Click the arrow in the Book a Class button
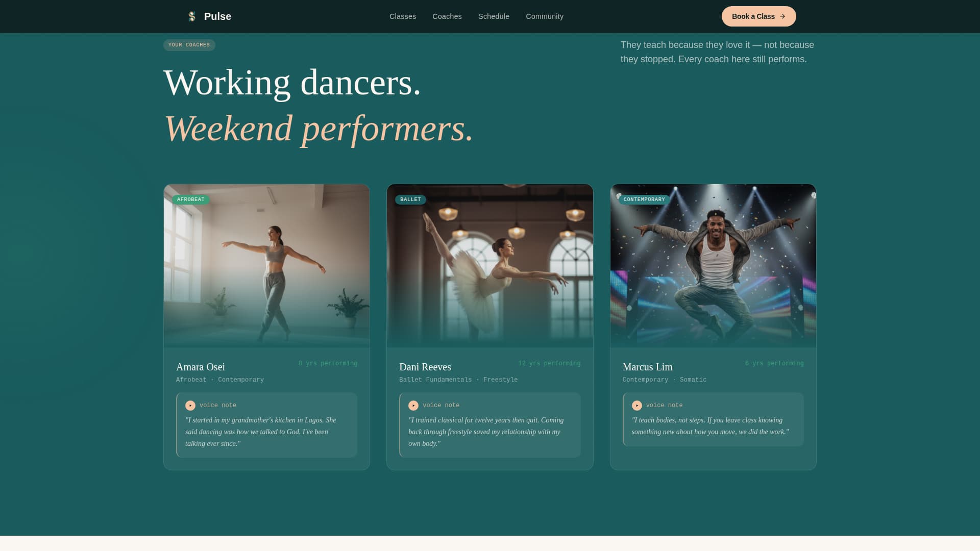Viewport: 980px width, 551px height. [782, 16]
